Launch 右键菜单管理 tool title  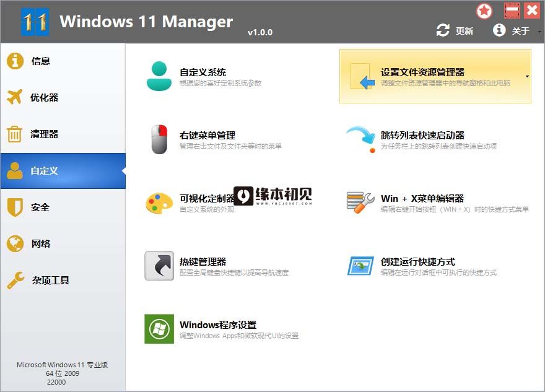(x=207, y=135)
